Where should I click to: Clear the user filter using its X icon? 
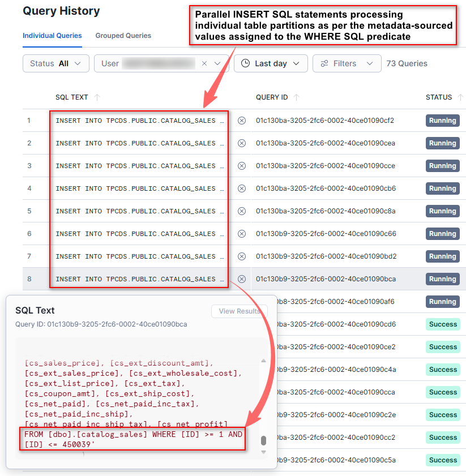(204, 63)
